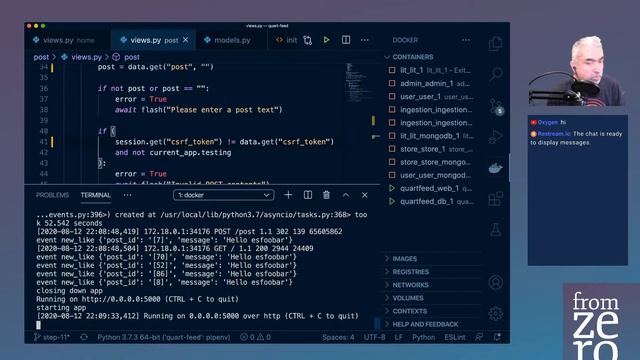This screenshot has width=640, height=360.
Task: Switch to the init tab
Action: (287, 40)
